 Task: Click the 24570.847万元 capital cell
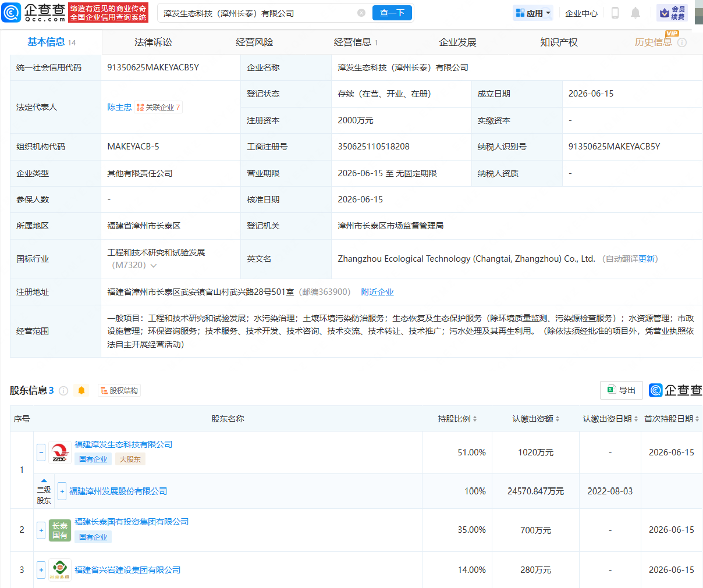tap(536, 491)
